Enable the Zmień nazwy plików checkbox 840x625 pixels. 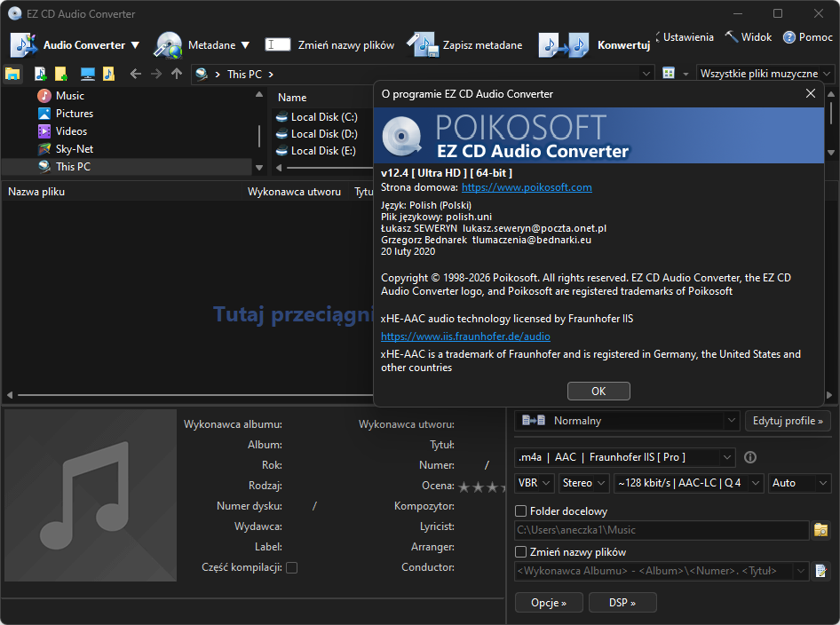(520, 551)
